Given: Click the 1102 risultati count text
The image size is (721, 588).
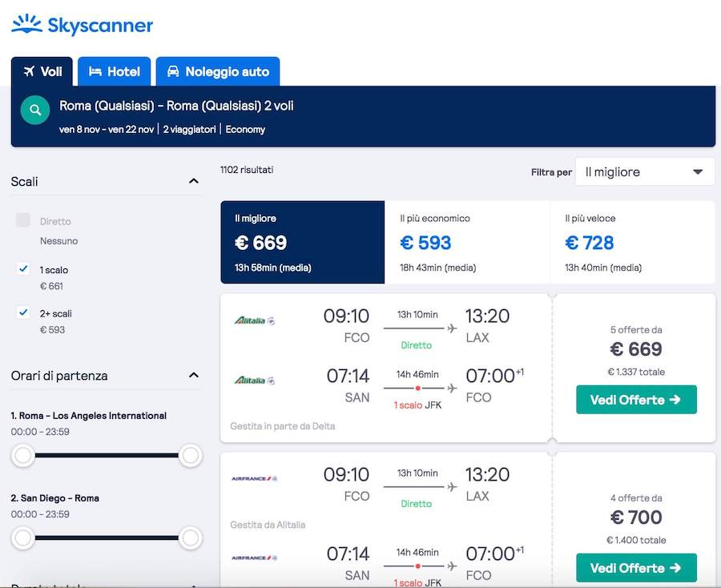Looking at the screenshot, I should pyautogui.click(x=247, y=170).
